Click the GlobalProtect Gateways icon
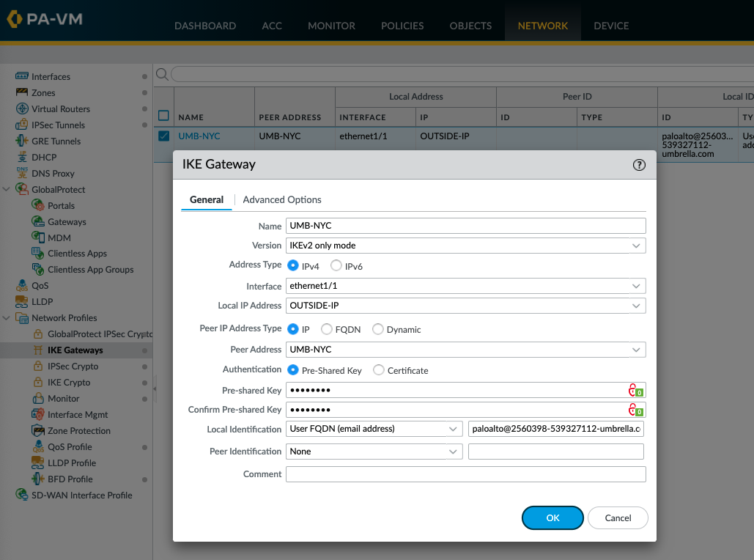Image resolution: width=754 pixels, height=560 pixels. (x=38, y=221)
